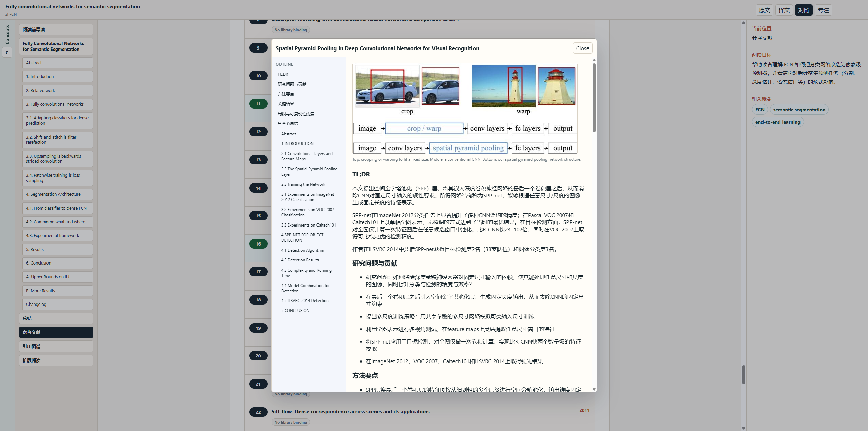This screenshot has height=431, width=868.
Task: Open 4.3. Experimental framework
Action: (x=58, y=235)
